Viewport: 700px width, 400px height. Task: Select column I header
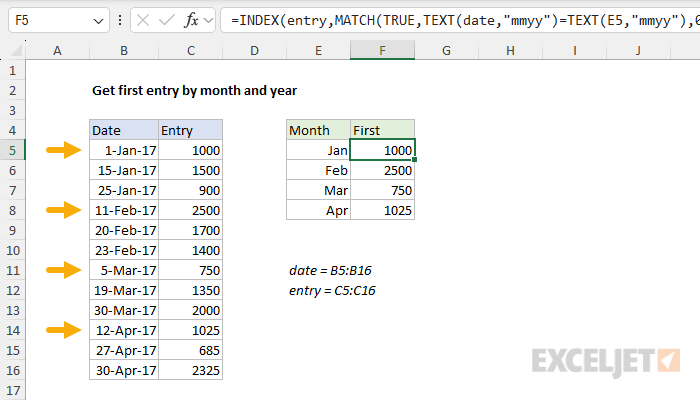pos(575,50)
